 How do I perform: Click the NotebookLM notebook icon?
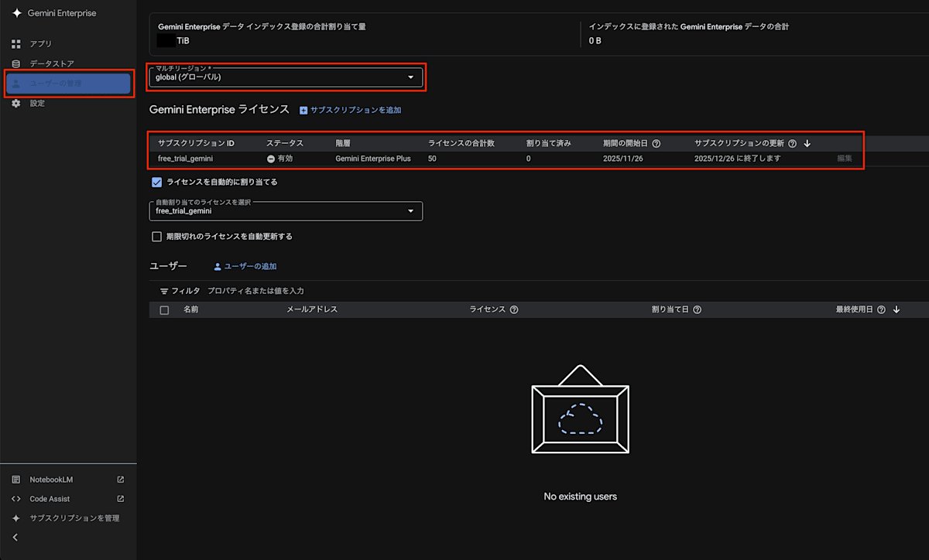pos(16,480)
